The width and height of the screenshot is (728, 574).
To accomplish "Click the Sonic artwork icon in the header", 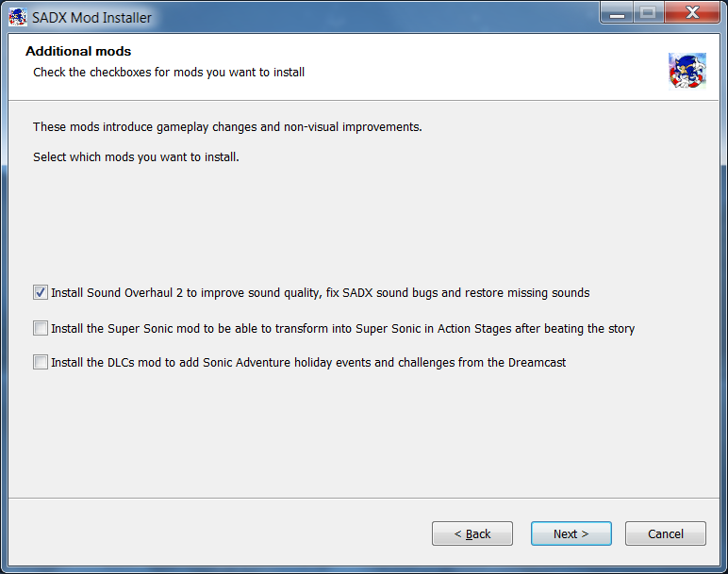I will tap(687, 71).
